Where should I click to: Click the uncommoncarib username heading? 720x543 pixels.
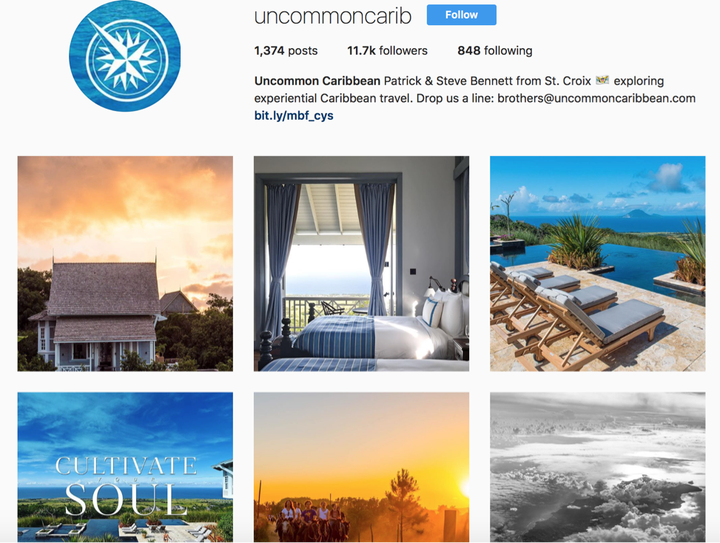point(333,16)
